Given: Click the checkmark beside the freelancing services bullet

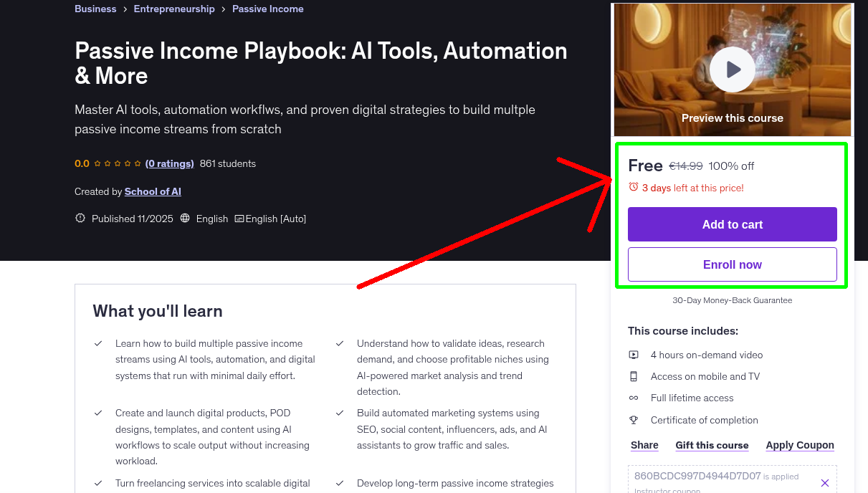Looking at the screenshot, I should (x=99, y=482).
